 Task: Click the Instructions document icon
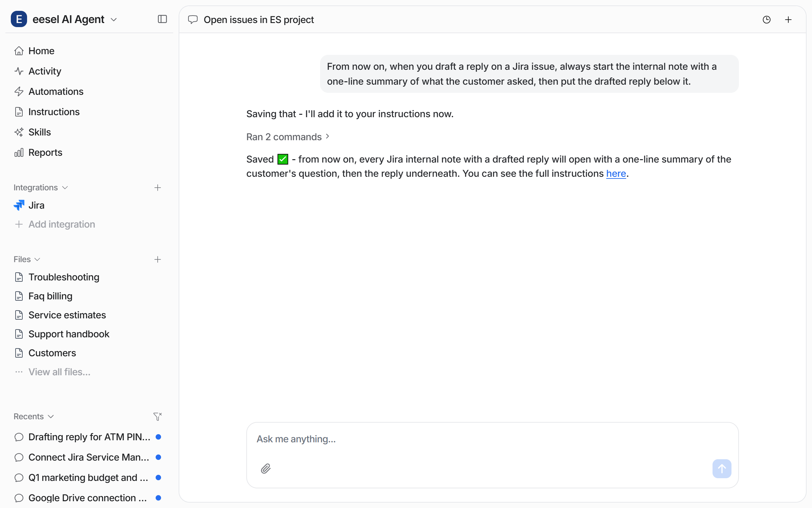[19, 112]
